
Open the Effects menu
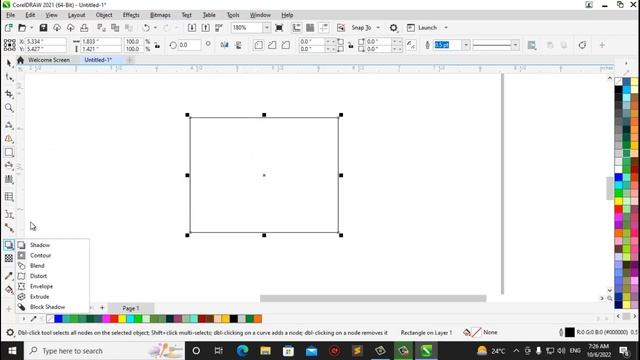coord(131,15)
